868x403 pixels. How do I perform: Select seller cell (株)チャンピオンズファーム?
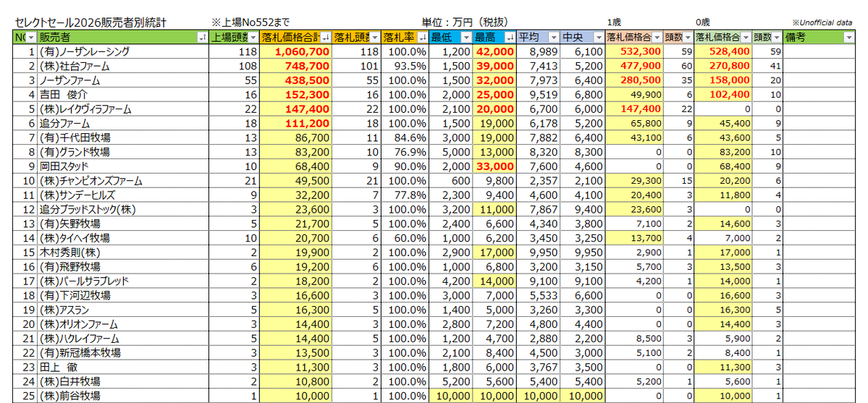[x=124, y=181]
